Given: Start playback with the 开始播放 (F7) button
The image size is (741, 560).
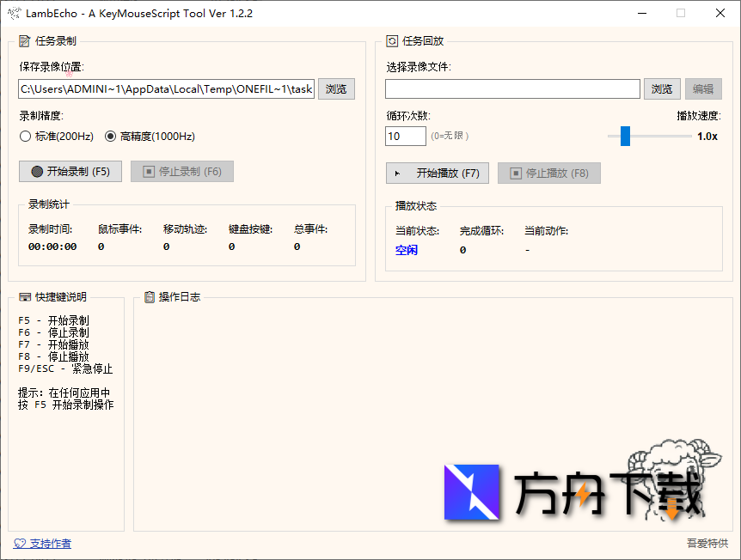Looking at the screenshot, I should click(438, 173).
